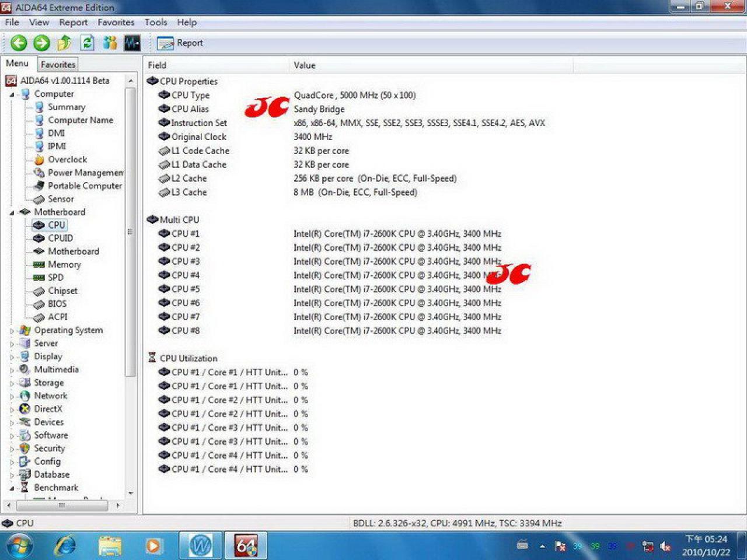Open the File menu
Image resolution: width=747 pixels, height=560 pixels.
[x=12, y=22]
